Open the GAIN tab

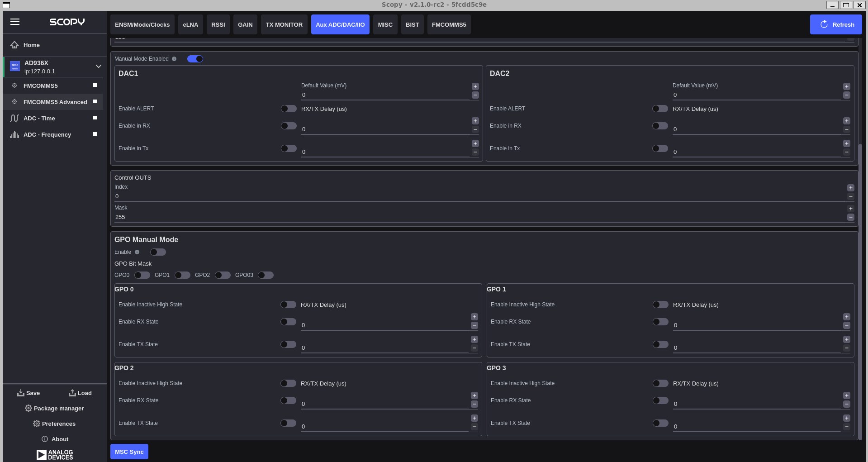245,24
